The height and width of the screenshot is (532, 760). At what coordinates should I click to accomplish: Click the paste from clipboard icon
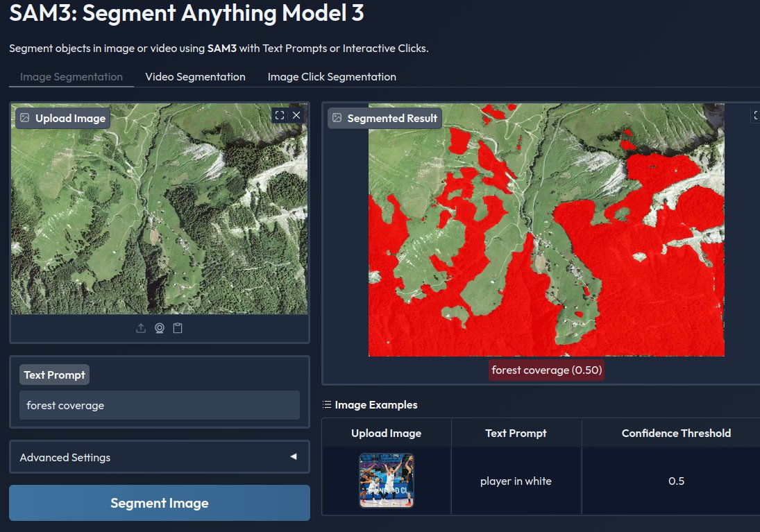pos(178,328)
